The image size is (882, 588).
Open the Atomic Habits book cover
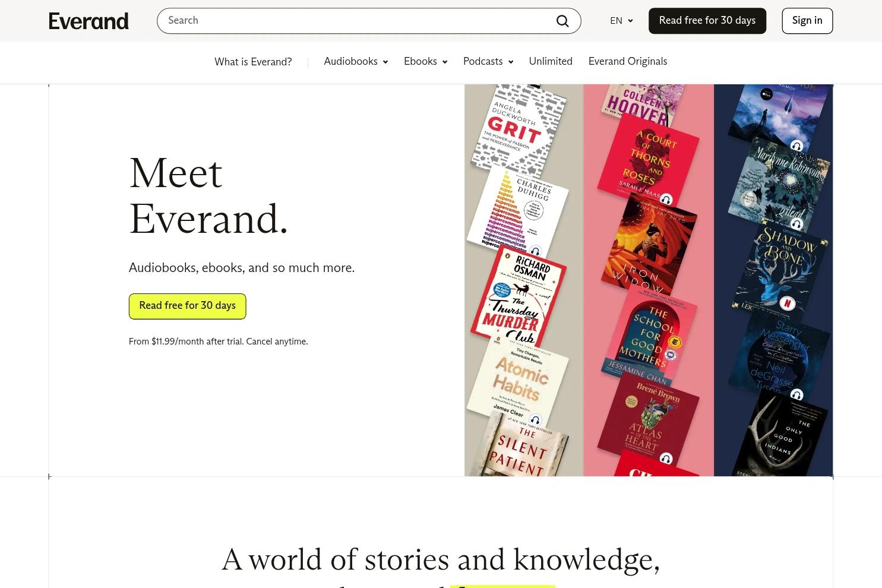[518, 381]
